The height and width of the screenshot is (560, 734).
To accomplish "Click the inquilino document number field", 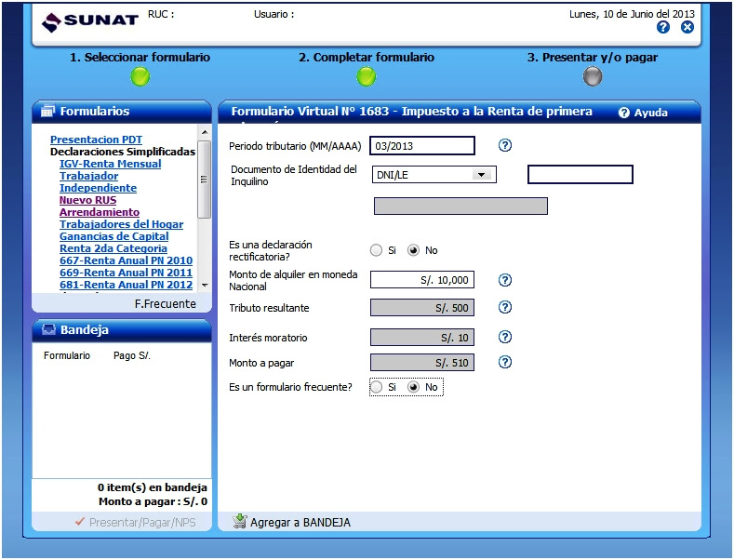I will (x=580, y=174).
